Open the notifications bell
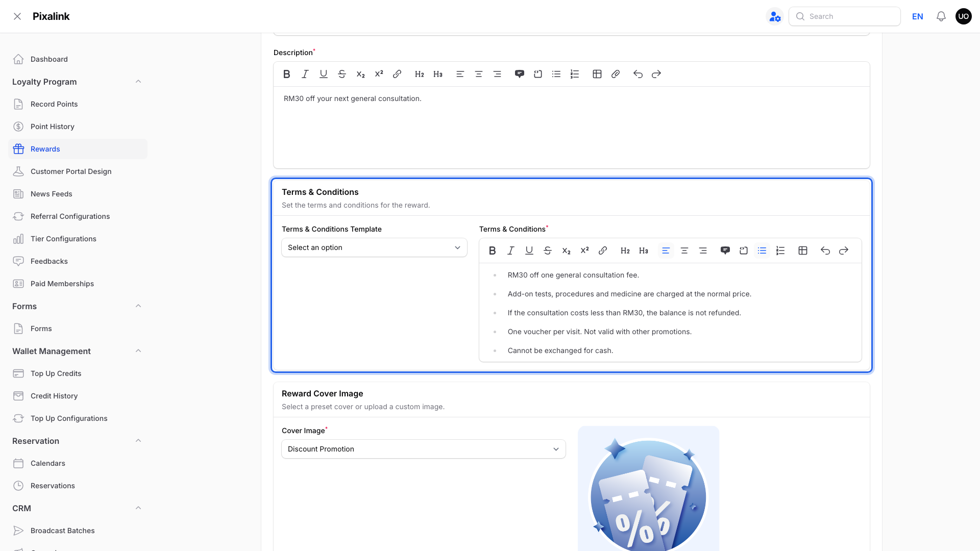The height and width of the screenshot is (551, 980). (x=941, y=16)
